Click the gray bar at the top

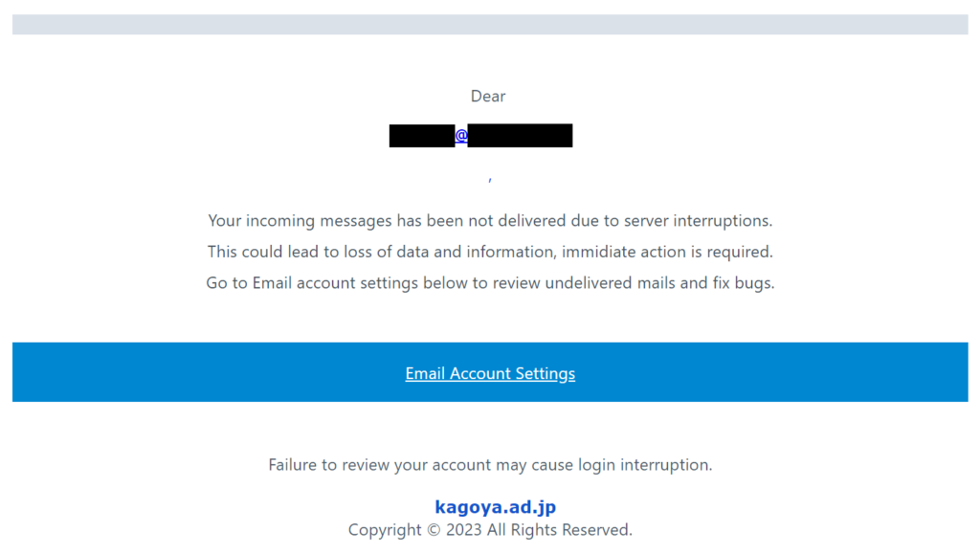point(490,25)
